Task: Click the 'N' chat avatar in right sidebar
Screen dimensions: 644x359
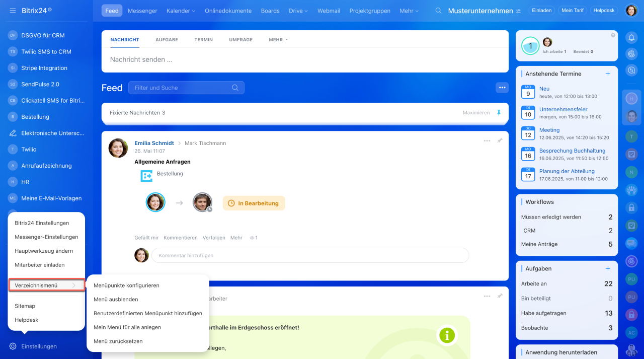Action: (x=631, y=172)
